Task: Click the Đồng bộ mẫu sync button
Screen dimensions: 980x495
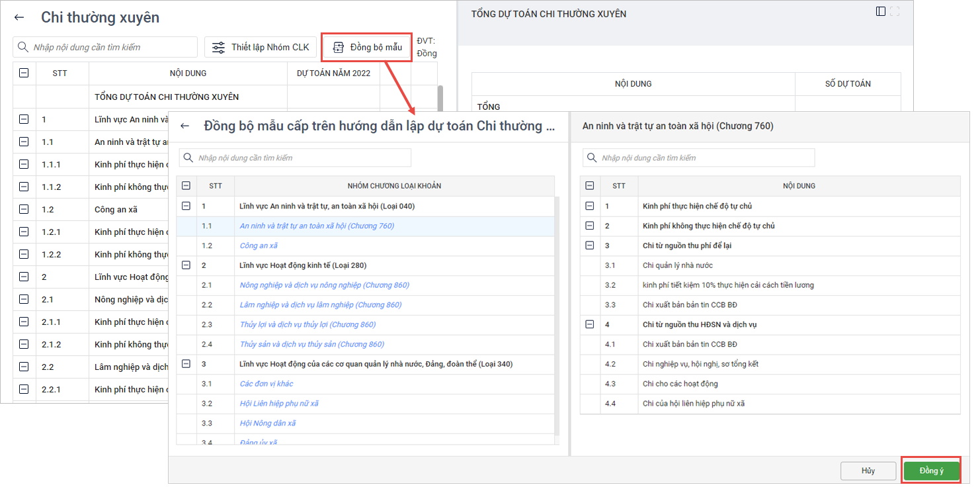Action: pyautogui.click(x=367, y=47)
